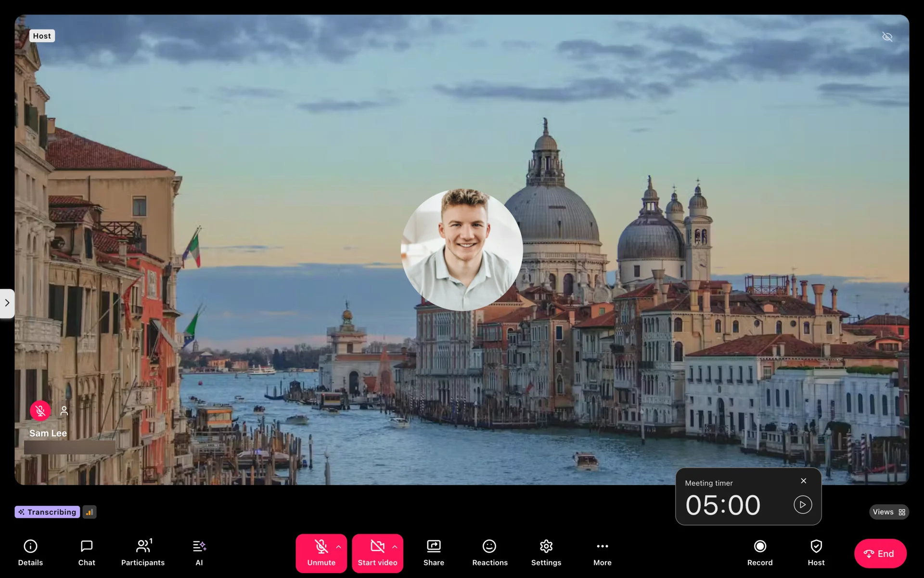The height and width of the screenshot is (578, 924).
Task: Open meeting Settings
Action: pos(546,552)
